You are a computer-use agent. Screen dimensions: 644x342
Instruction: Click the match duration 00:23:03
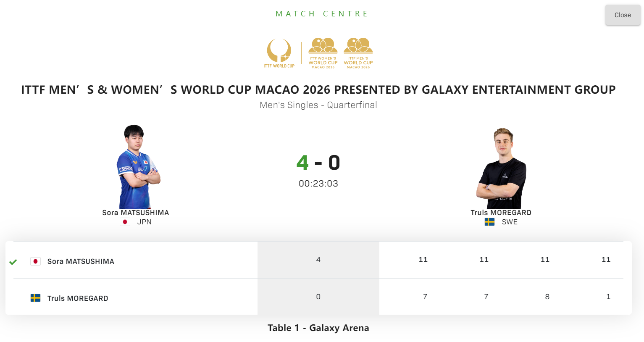(318, 184)
